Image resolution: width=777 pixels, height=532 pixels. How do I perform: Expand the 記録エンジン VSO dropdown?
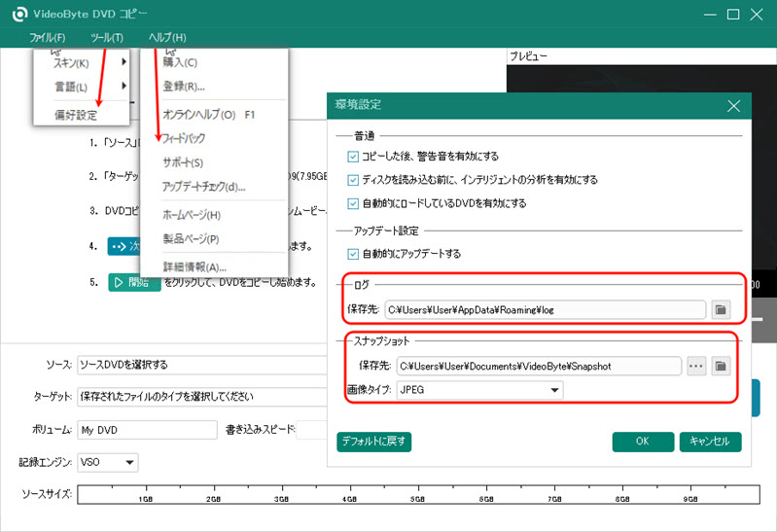(x=109, y=462)
